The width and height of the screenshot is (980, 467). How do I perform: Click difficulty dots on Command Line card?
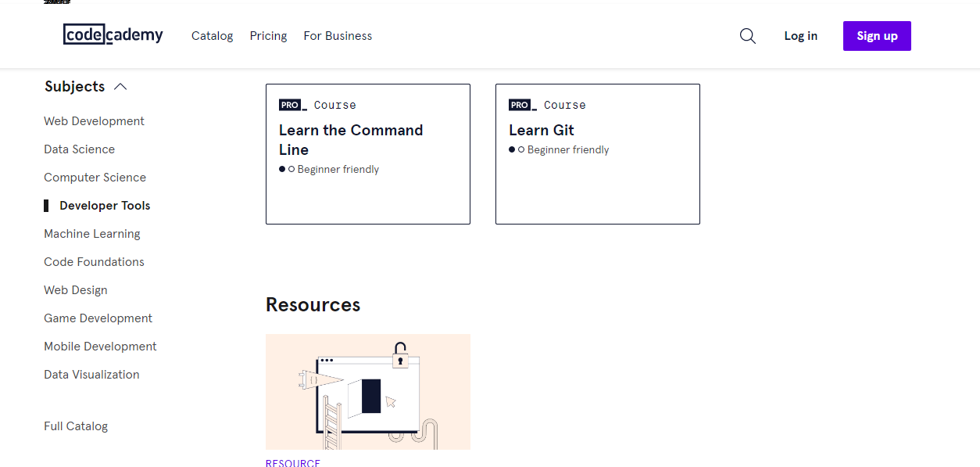pos(287,169)
